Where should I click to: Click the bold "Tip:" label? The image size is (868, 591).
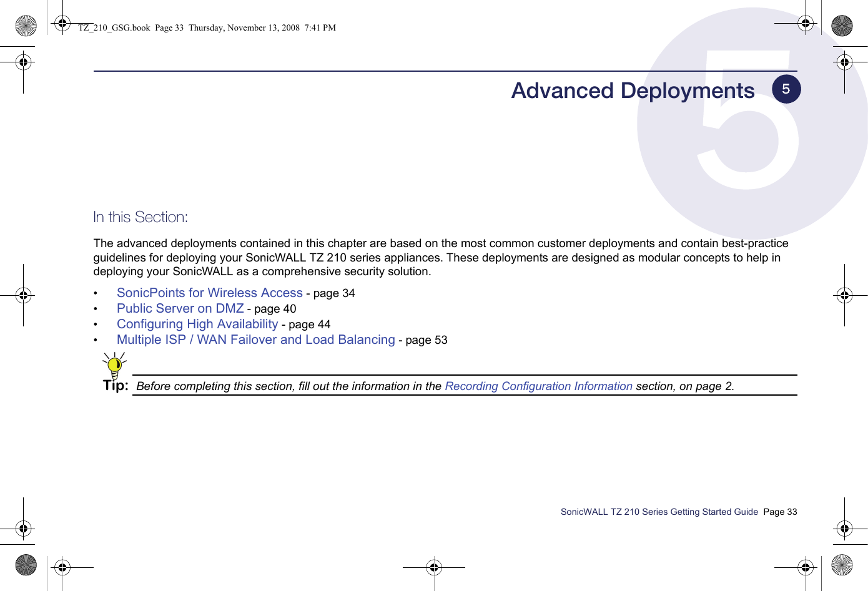116,385
